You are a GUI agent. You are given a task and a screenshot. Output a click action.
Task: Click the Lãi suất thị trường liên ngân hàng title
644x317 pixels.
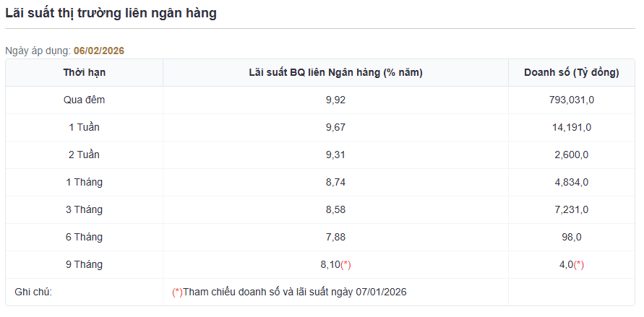coord(111,13)
